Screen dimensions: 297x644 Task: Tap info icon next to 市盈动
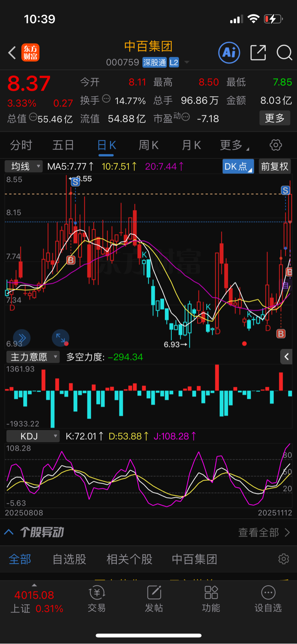pos(186,117)
